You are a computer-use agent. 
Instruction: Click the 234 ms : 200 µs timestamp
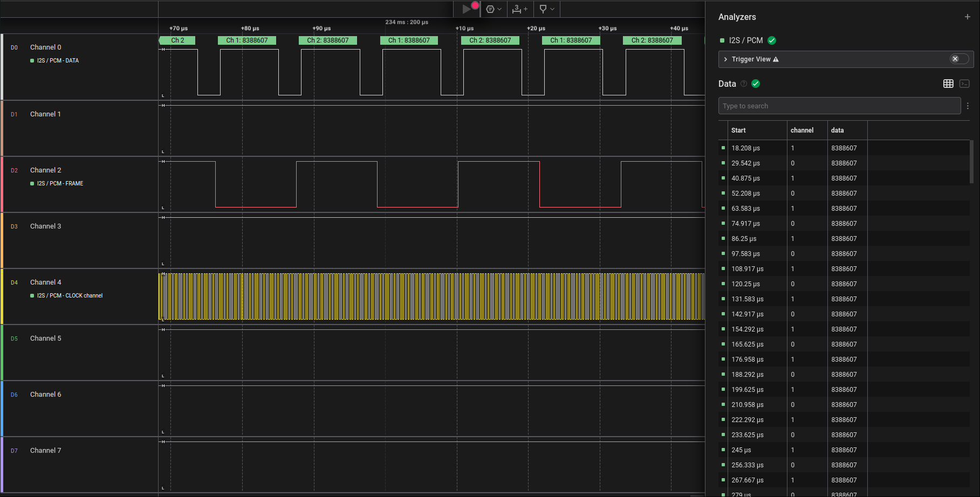point(407,22)
